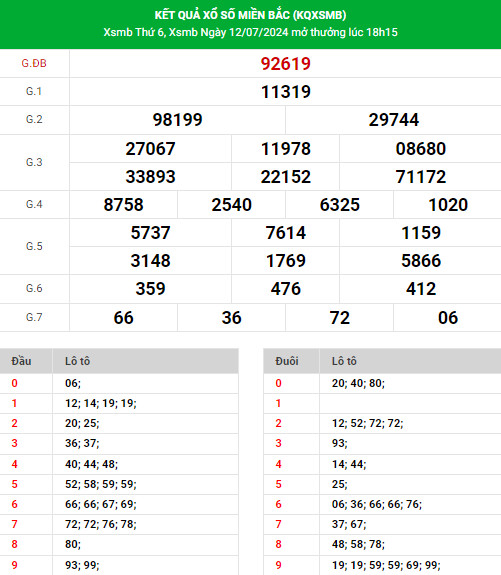The width and height of the screenshot is (501, 575).
Task: Select G.5 number 7614
Action: 285,233
